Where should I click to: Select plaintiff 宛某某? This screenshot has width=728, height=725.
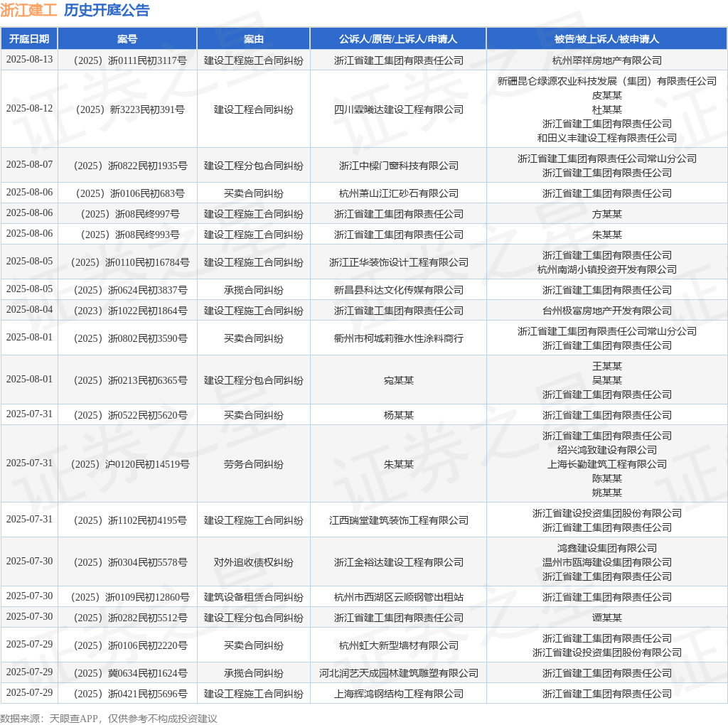(x=398, y=380)
